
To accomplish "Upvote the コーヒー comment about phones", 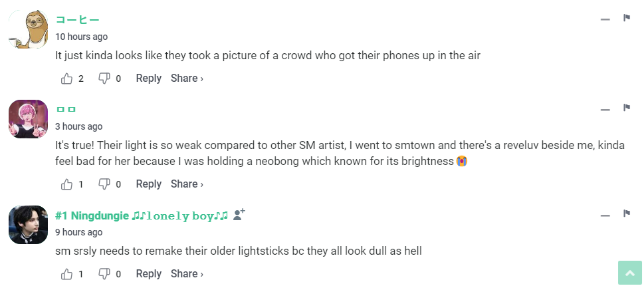I will (67, 78).
